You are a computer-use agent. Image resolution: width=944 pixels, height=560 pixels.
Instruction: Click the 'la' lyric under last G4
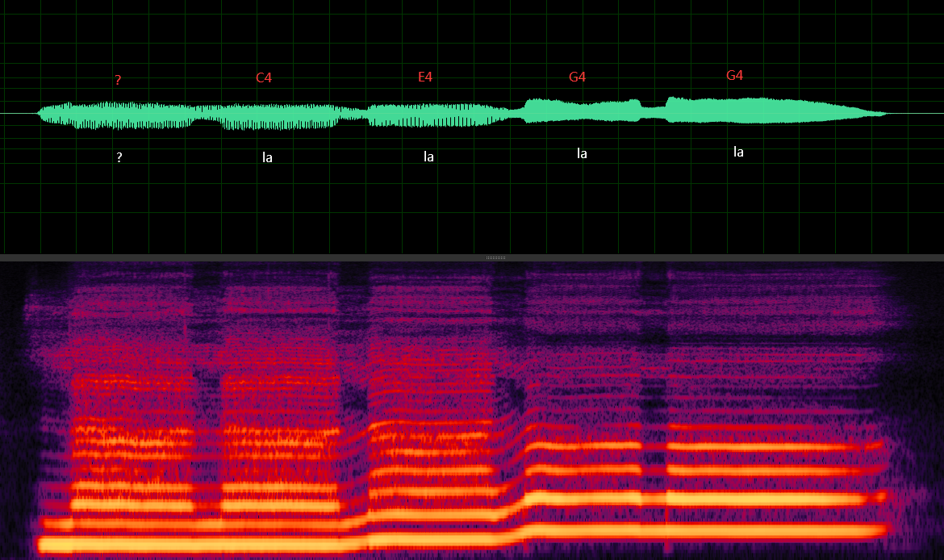(x=738, y=152)
